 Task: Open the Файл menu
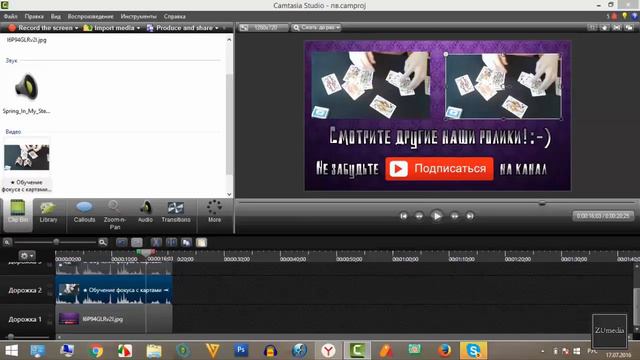coord(11,16)
